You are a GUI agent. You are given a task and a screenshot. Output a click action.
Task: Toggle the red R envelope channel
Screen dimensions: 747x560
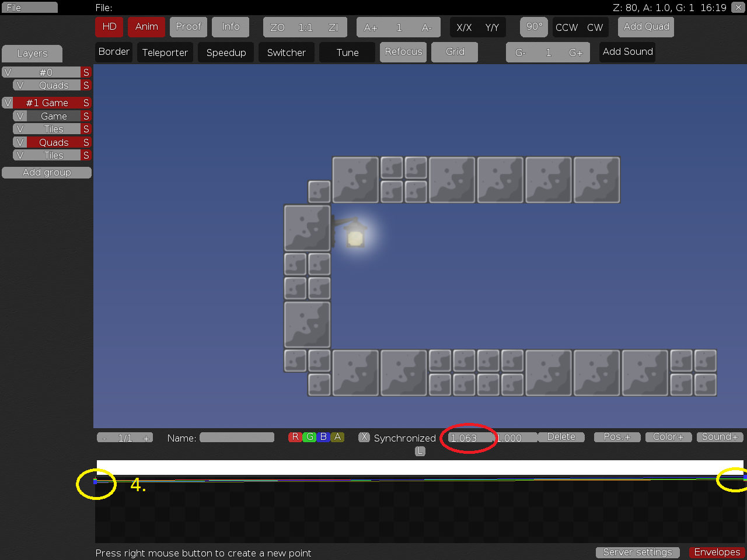(295, 437)
